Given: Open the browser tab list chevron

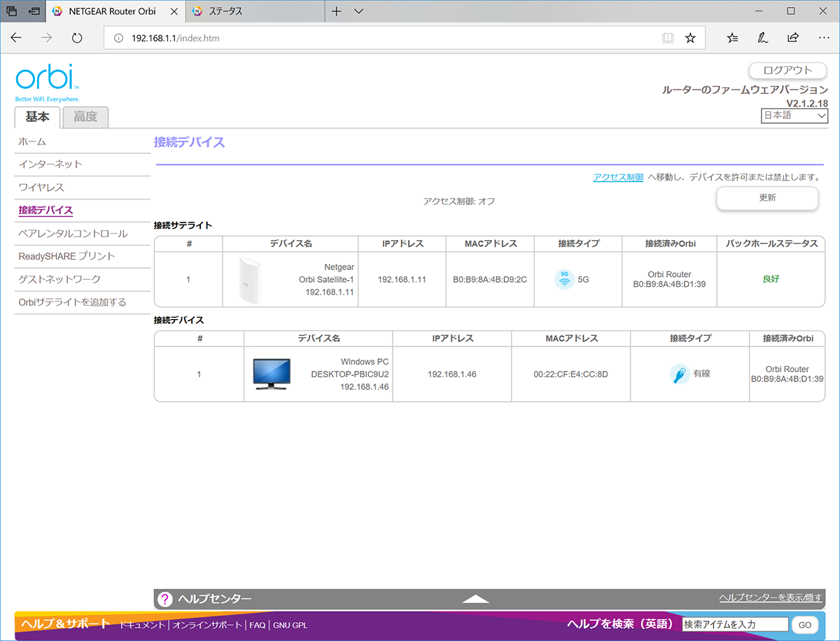Looking at the screenshot, I should tap(359, 11).
